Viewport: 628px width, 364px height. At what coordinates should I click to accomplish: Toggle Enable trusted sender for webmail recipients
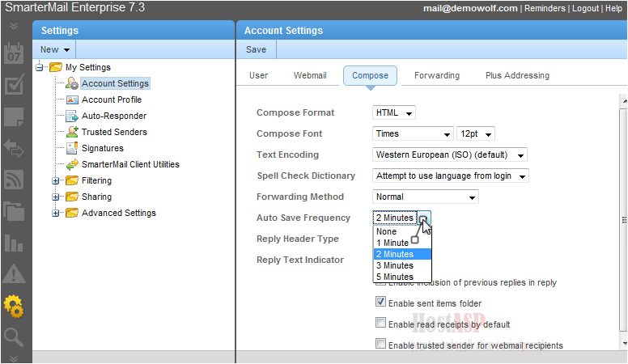point(380,344)
